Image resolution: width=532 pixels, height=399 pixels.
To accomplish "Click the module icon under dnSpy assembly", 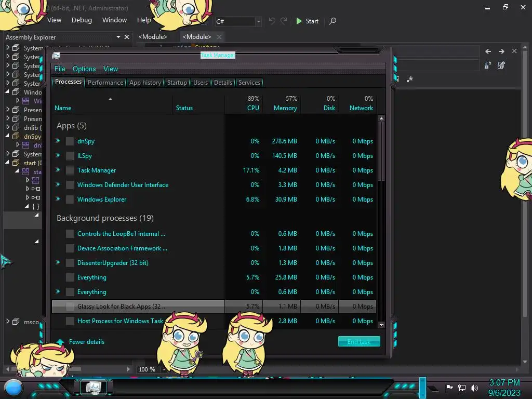I will [x=26, y=145].
